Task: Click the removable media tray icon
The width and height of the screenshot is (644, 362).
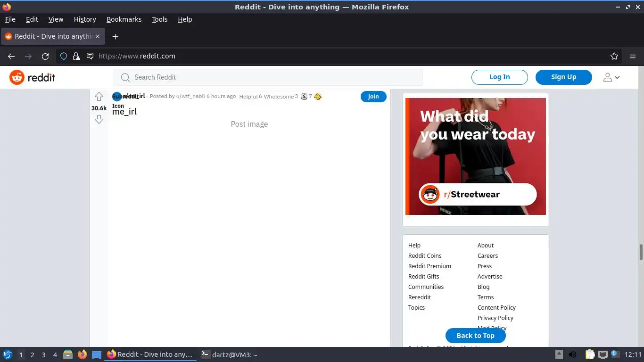Action: coord(559,354)
